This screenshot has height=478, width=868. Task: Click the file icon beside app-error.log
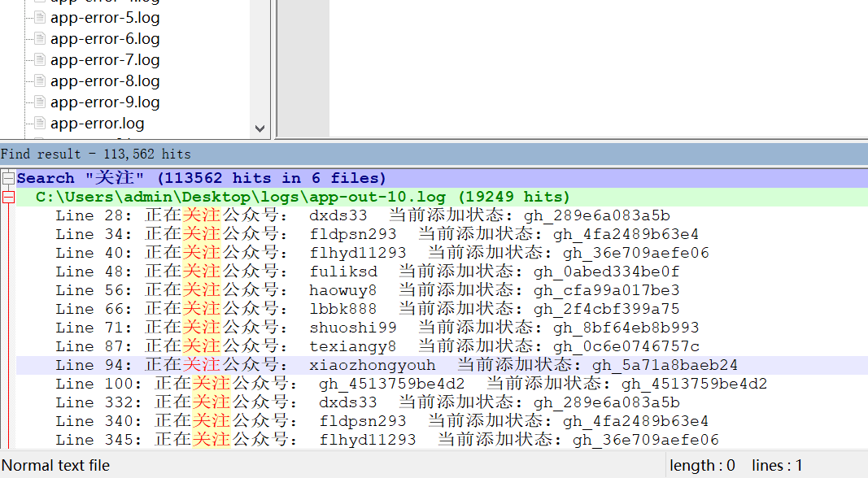pyautogui.click(x=38, y=123)
